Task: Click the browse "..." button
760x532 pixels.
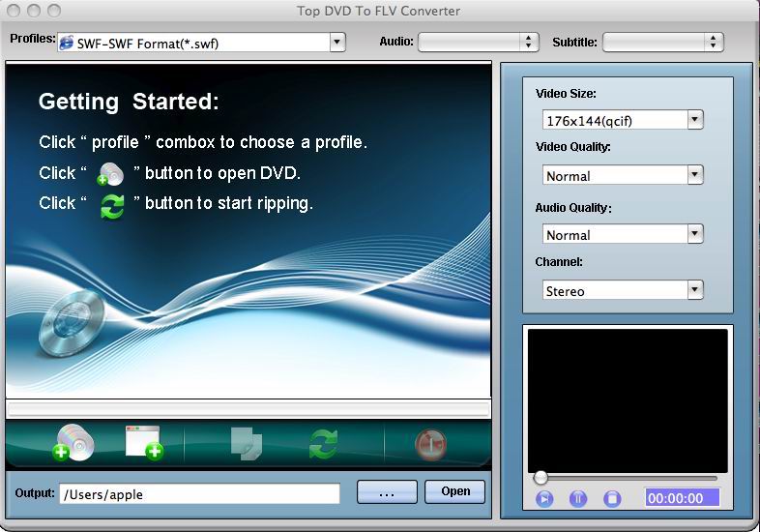Action: 387,492
